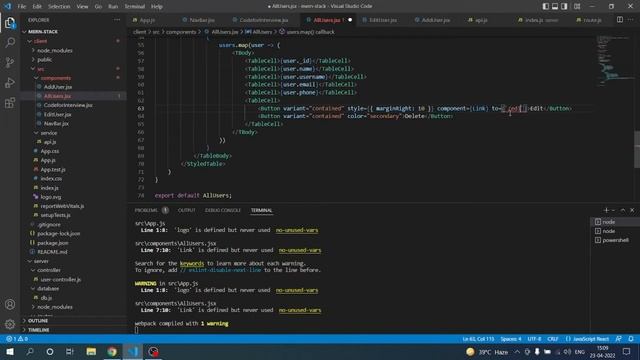Create a new terminal with plus icon
640x360 pixels.
click(606, 210)
